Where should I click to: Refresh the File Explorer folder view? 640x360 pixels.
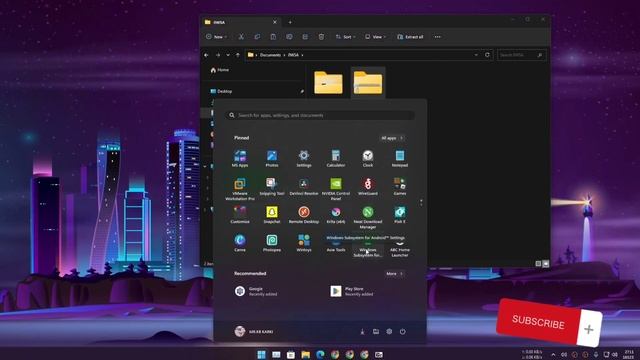[x=487, y=55]
